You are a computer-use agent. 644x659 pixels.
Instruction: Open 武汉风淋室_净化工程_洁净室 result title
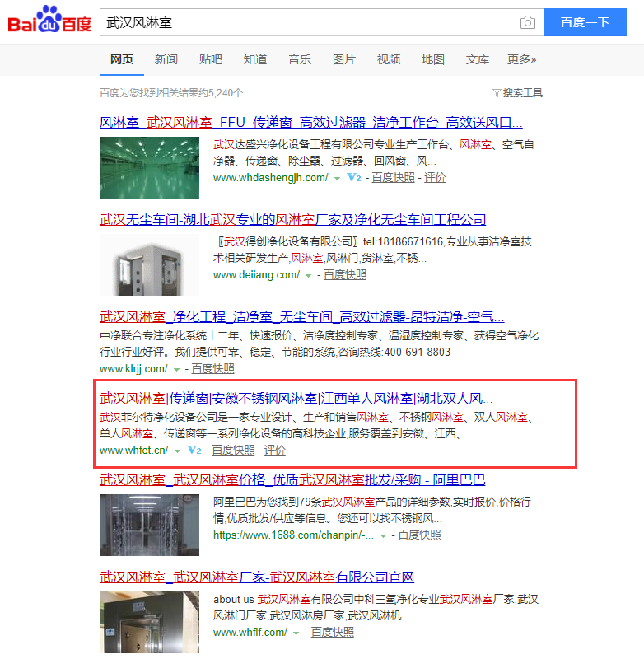point(302,316)
